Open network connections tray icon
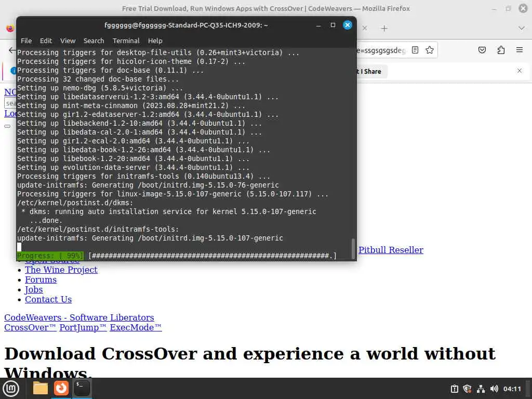This screenshot has height=399, width=532. (481, 389)
